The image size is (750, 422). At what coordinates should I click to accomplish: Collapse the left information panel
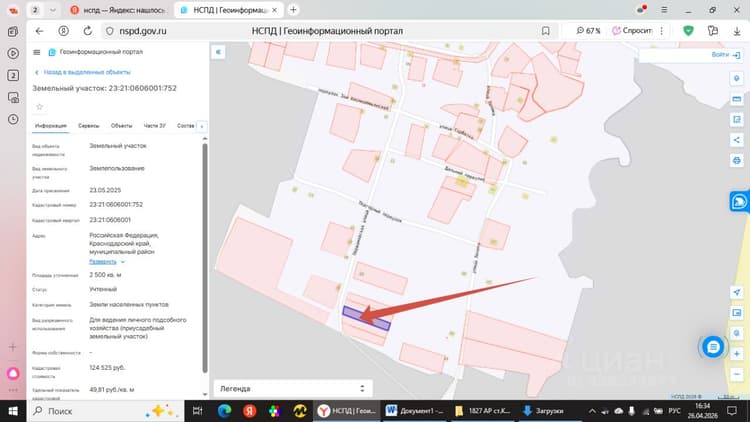click(x=218, y=52)
